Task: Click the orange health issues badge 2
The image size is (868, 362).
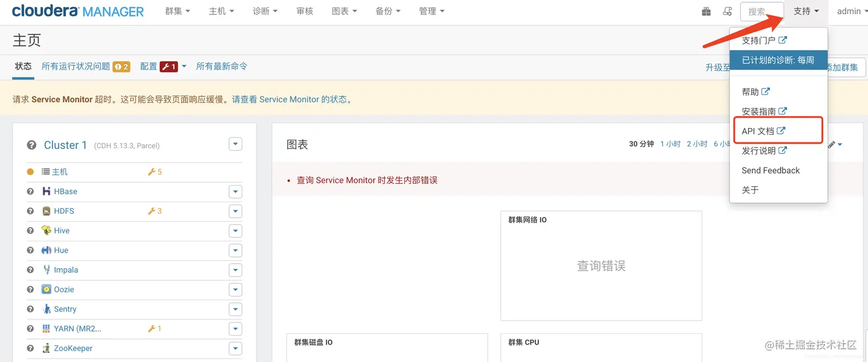Action: (x=121, y=67)
